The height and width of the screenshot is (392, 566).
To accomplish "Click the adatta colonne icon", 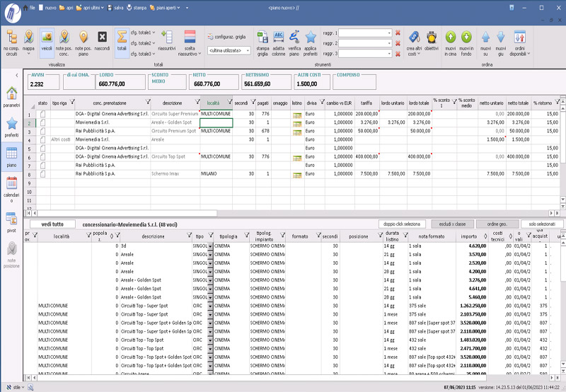I will click(x=279, y=38).
